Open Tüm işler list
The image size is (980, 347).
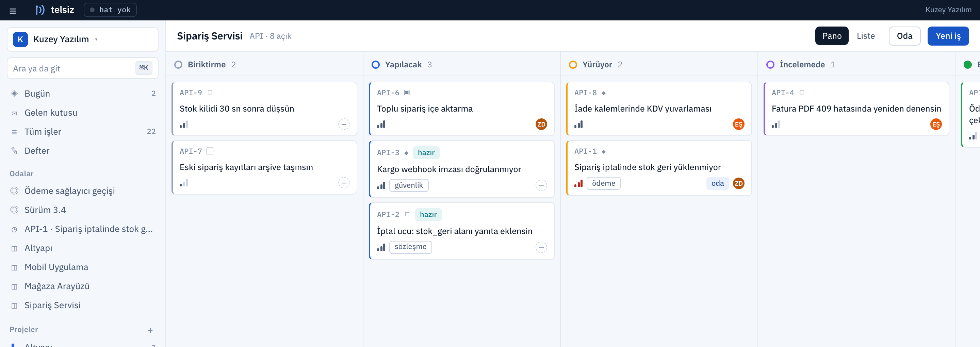(x=83, y=132)
